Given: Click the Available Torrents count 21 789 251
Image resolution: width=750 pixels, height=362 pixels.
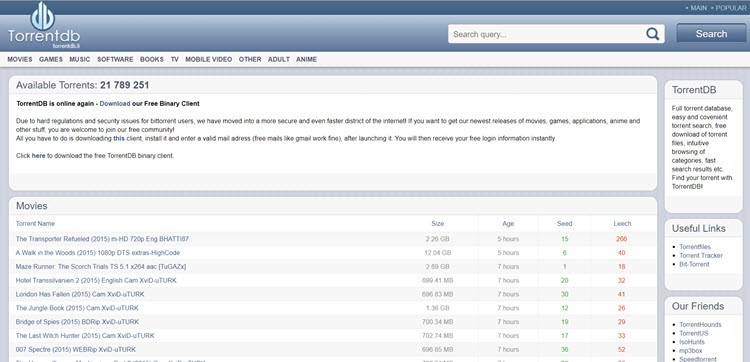Looking at the screenshot, I should (124, 85).
